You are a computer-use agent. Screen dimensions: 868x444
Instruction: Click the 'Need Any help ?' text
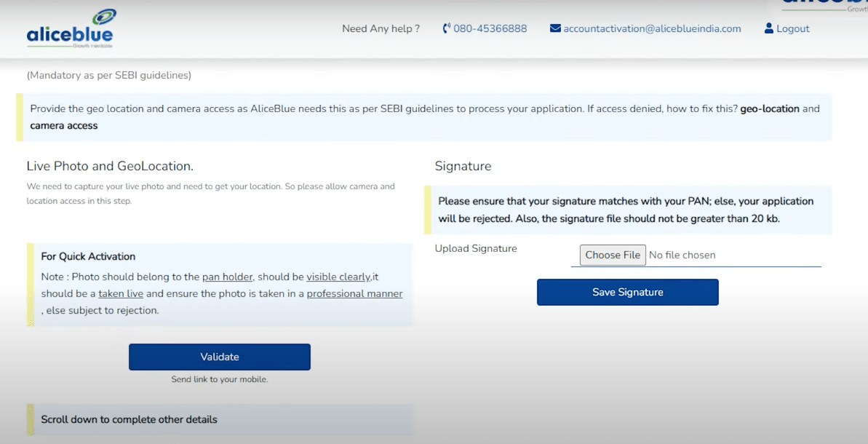click(381, 29)
